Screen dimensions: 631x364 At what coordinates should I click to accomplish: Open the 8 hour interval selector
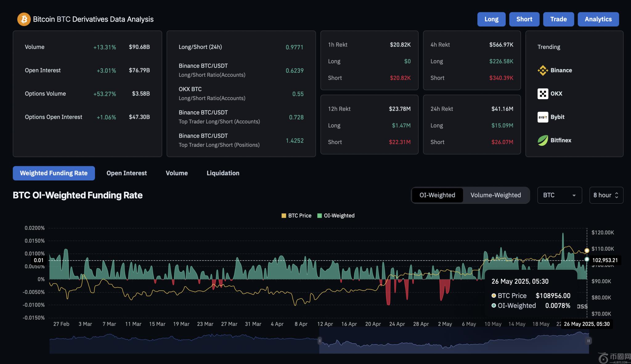606,195
